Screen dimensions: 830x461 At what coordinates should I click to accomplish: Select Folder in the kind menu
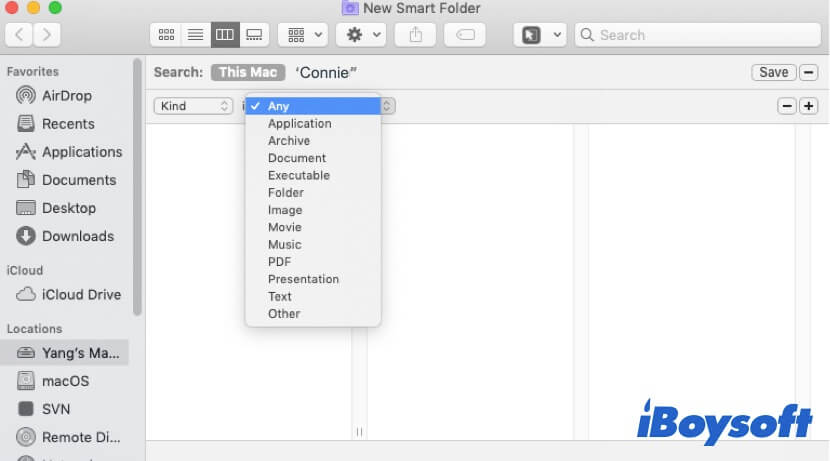tap(285, 193)
